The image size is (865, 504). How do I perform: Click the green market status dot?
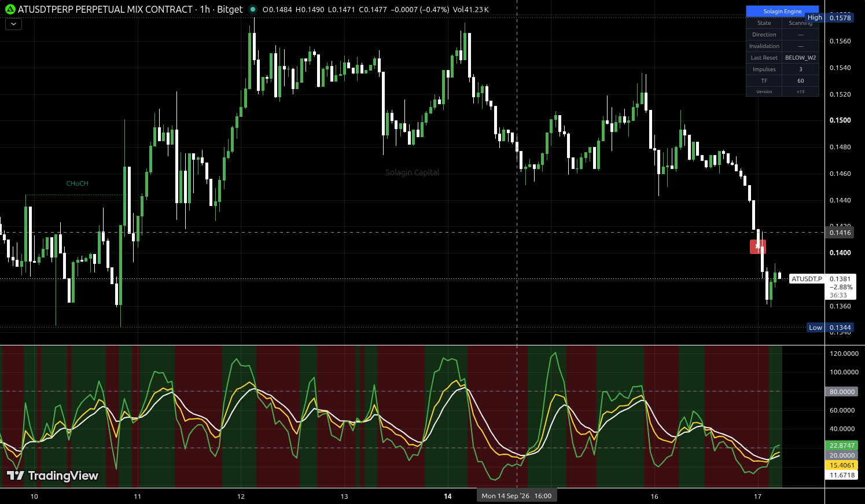click(252, 9)
